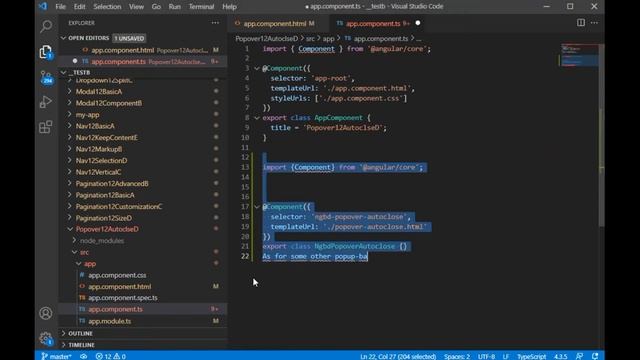Open the File menu
640x360 pixels.
tap(60, 7)
